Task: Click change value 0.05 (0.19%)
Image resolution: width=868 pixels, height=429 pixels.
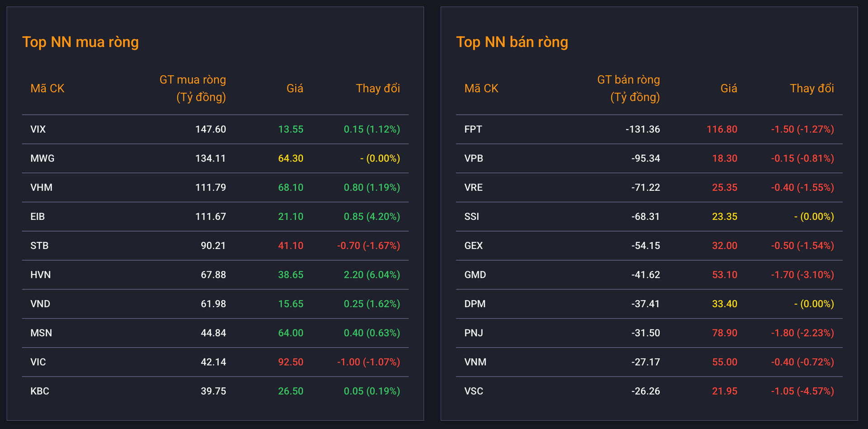Action: [372, 391]
